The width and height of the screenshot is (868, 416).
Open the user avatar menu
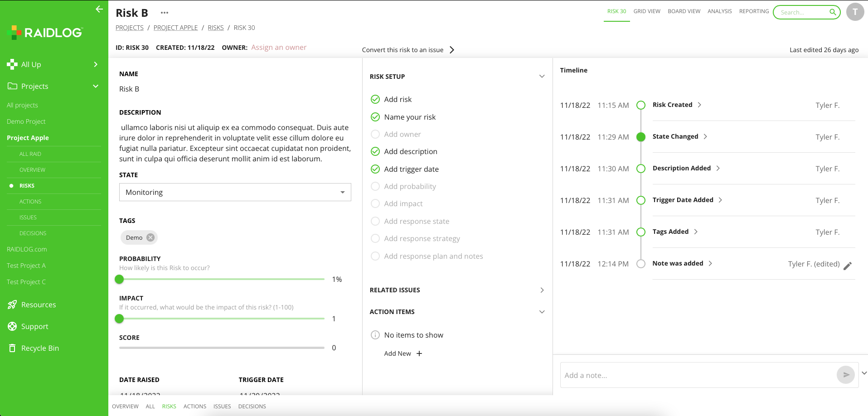click(855, 12)
